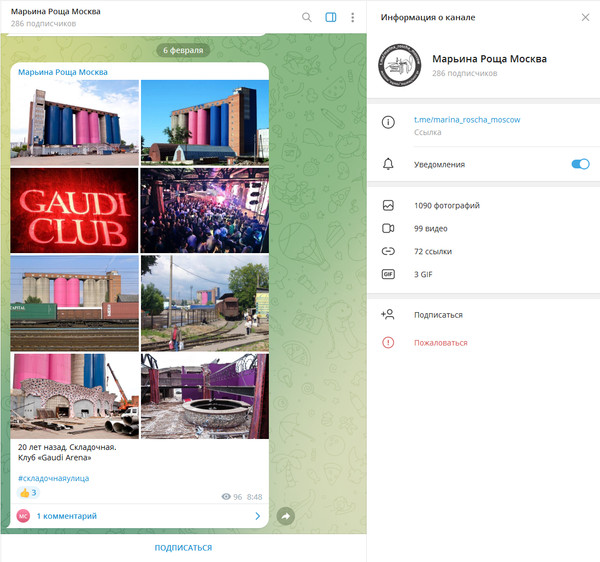Screen dimensions: 600x562
Task: Click the 286 подписчиков text in info panel
Action: click(465, 73)
